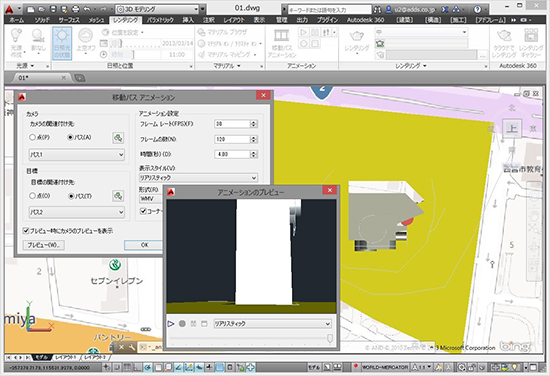This screenshot has height=376, width=550.
Task: Click the マテリアル ブラウザ button
Action: pos(222,33)
